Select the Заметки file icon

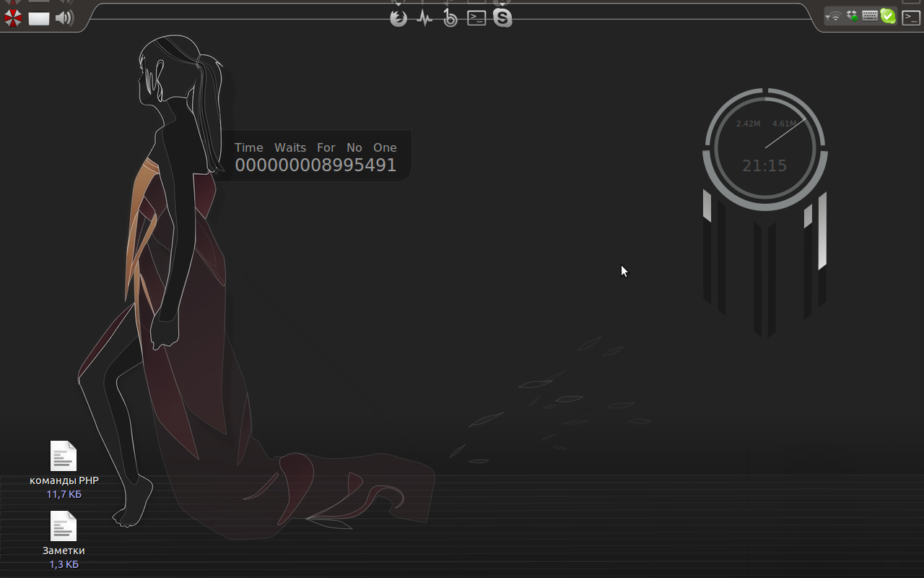(x=64, y=526)
